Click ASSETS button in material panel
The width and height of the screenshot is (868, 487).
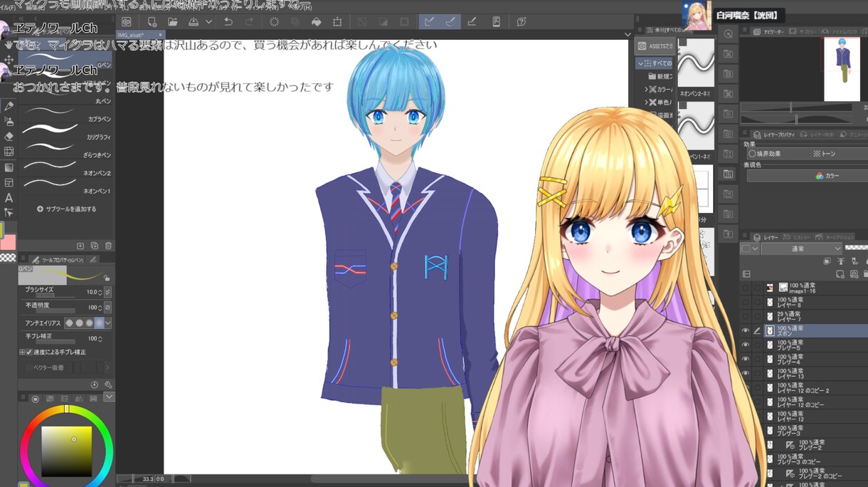655,46
